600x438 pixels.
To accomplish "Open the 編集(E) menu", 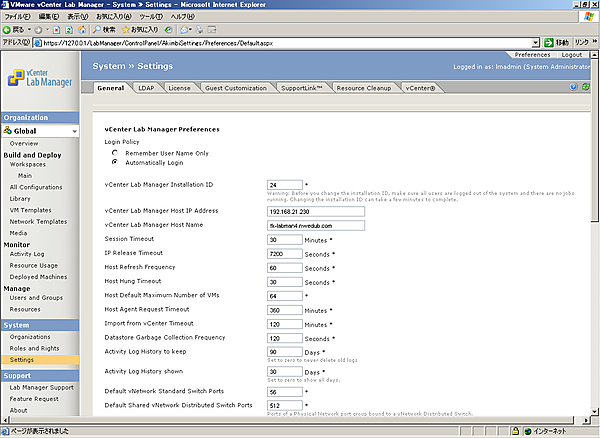I will [x=49, y=16].
